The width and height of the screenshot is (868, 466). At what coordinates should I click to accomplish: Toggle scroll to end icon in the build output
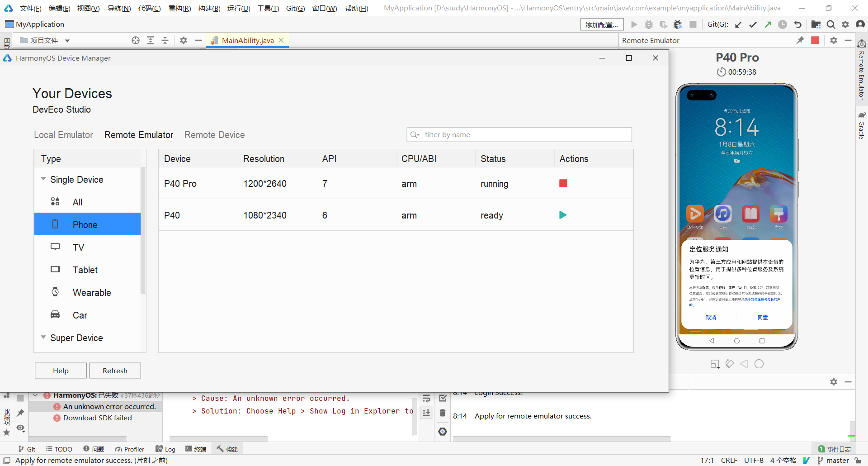[426, 413]
